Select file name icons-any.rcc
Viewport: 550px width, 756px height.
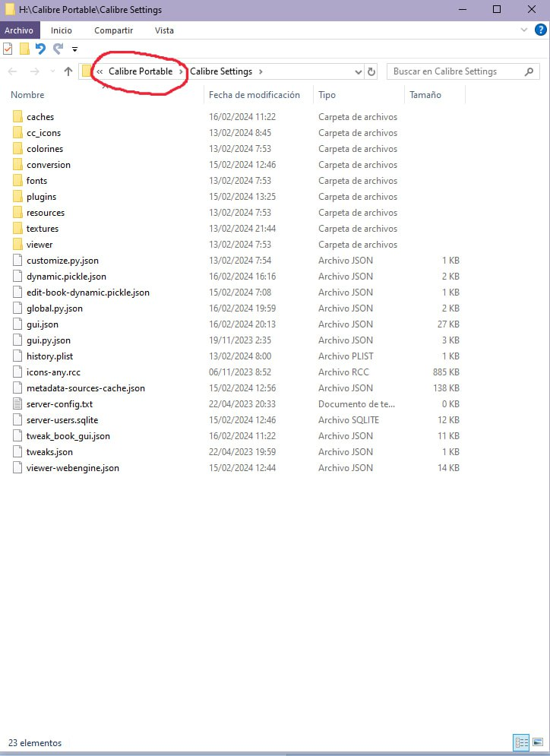[53, 372]
